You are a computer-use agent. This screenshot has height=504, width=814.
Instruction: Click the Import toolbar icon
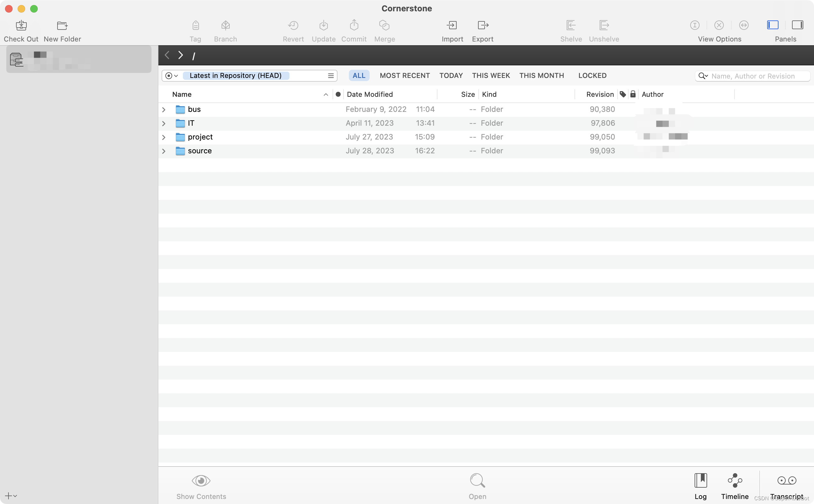pos(452,25)
